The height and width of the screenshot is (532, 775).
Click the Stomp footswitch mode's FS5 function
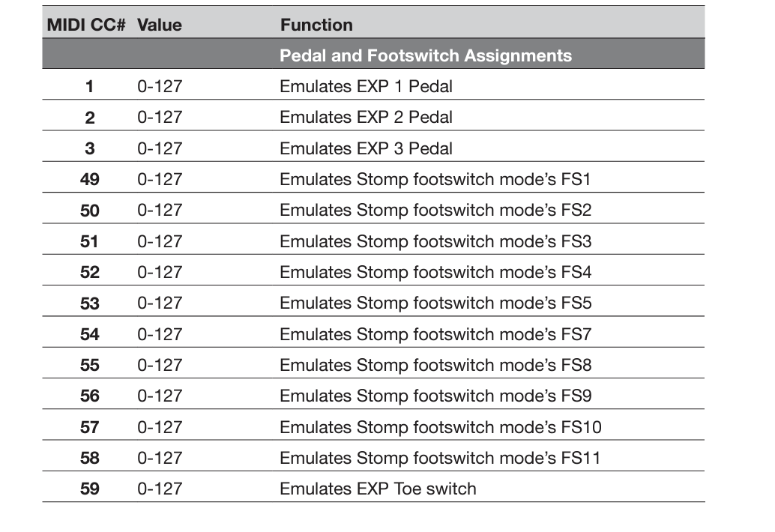click(435, 303)
